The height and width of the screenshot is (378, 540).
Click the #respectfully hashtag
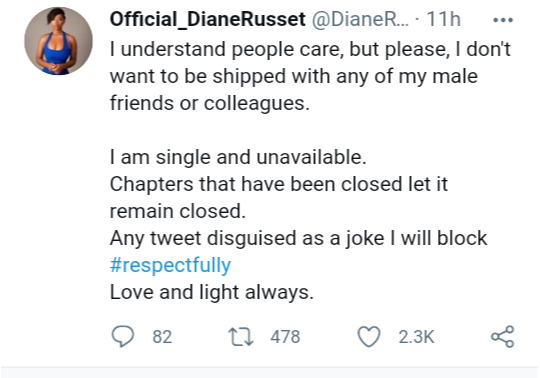point(170,265)
